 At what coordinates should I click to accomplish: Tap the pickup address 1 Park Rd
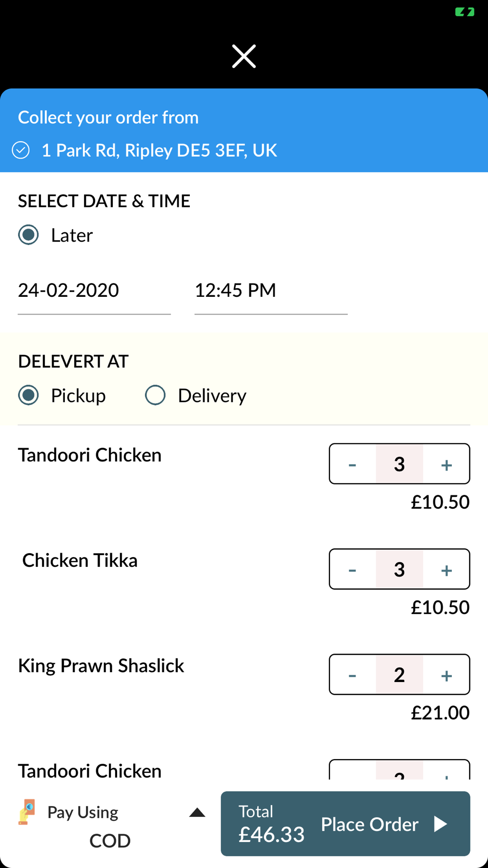coord(159,150)
